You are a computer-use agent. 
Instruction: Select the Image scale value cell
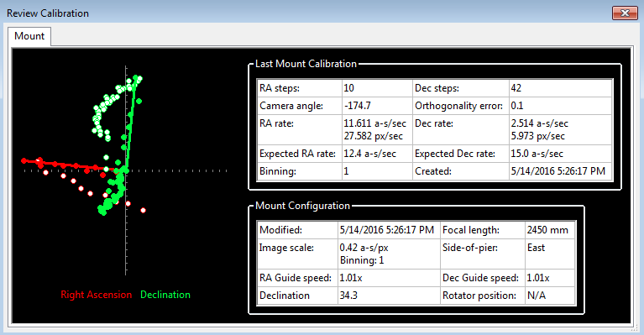[x=389, y=254]
